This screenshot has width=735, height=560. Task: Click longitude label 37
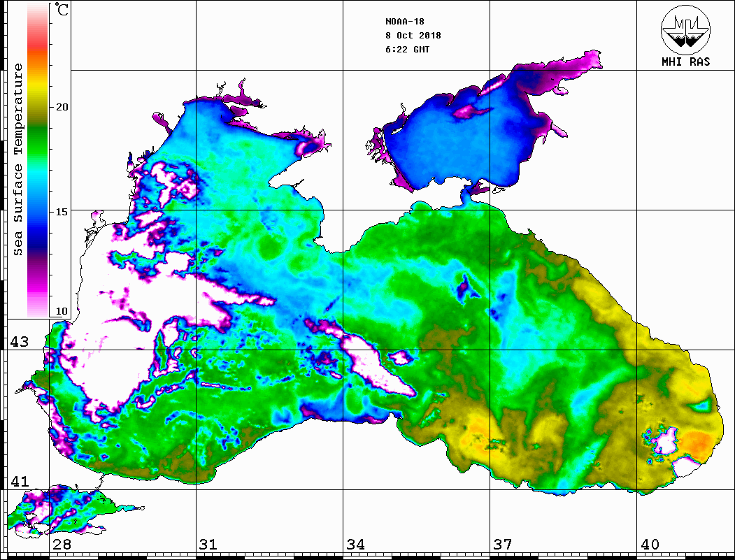pyautogui.click(x=503, y=545)
